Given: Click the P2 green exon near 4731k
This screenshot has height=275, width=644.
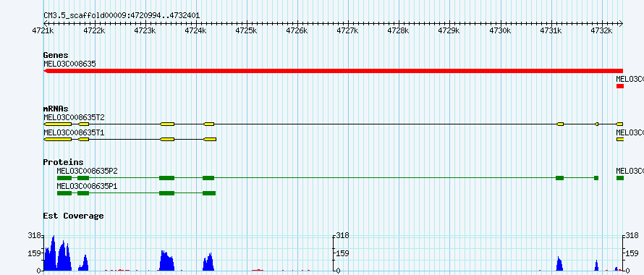Looking at the screenshot, I should pyautogui.click(x=559, y=178).
